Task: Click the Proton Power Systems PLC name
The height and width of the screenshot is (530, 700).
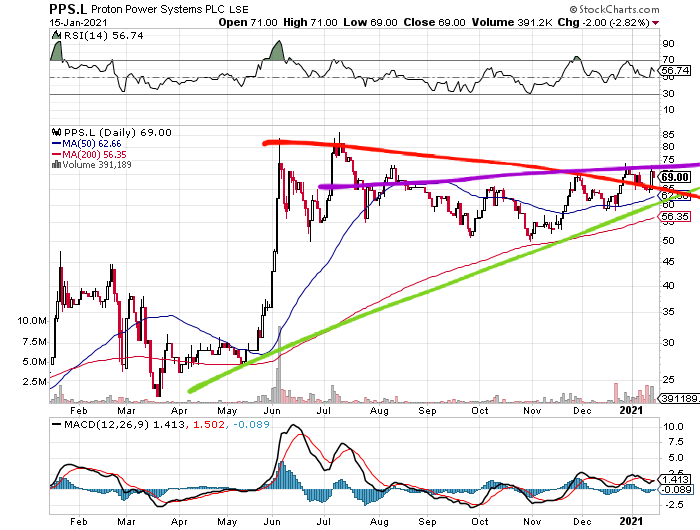Action: [x=159, y=9]
